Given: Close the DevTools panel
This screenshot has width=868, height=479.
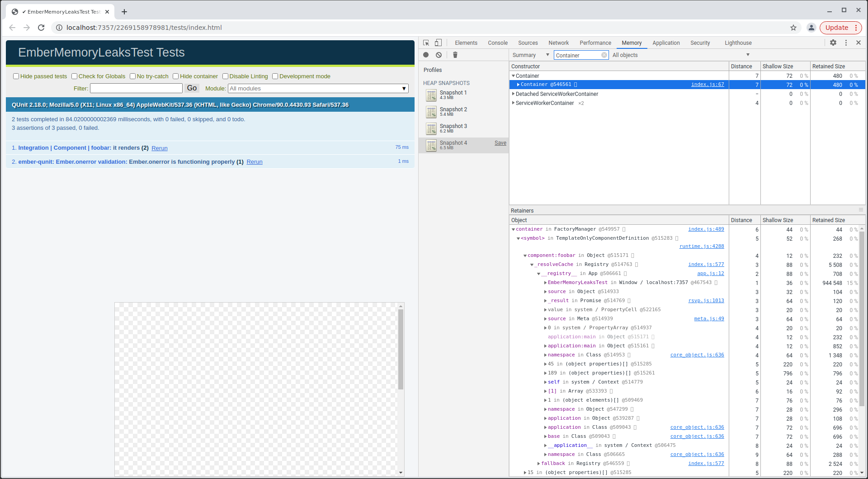Looking at the screenshot, I should 859,43.
